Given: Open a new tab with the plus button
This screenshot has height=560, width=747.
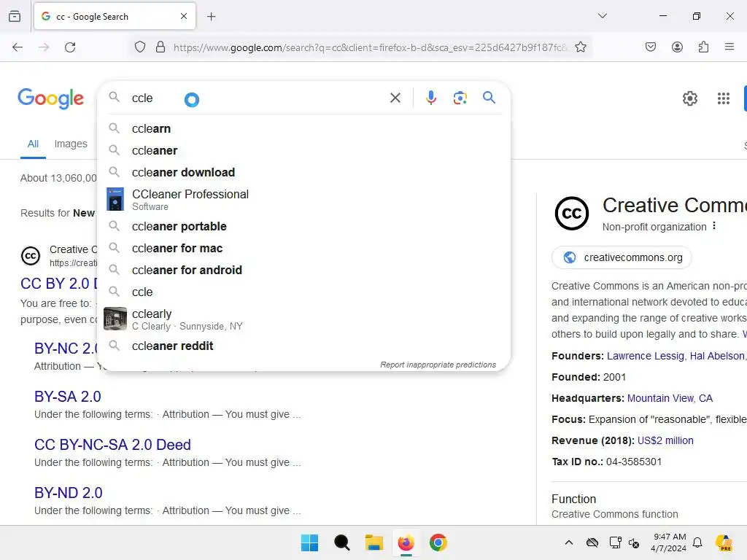Looking at the screenshot, I should [x=212, y=17].
